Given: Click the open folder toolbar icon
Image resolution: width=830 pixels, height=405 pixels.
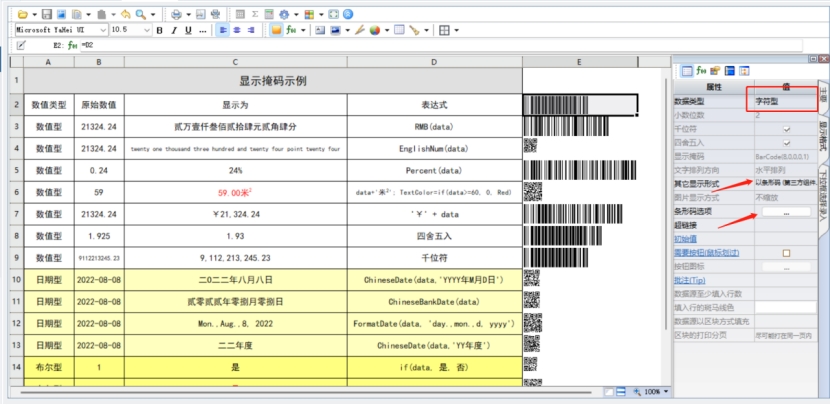Looking at the screenshot, I should click(x=23, y=14).
